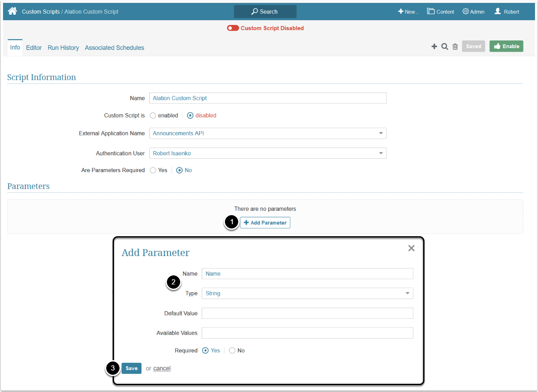Open Robert user menu
This screenshot has height=392, width=538.
507,12
